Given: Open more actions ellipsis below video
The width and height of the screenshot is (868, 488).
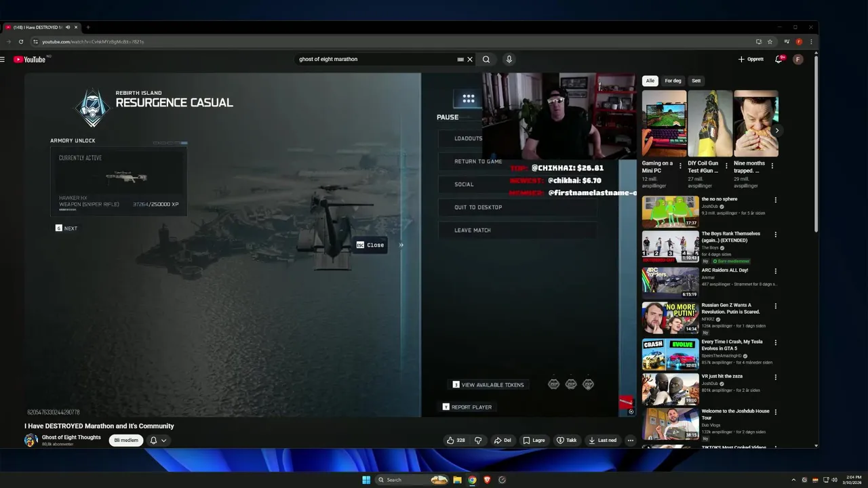Looking at the screenshot, I should (630, 441).
